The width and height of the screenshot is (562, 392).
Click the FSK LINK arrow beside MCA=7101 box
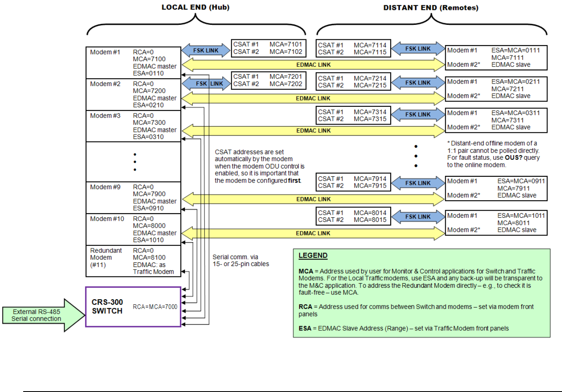[206, 51]
